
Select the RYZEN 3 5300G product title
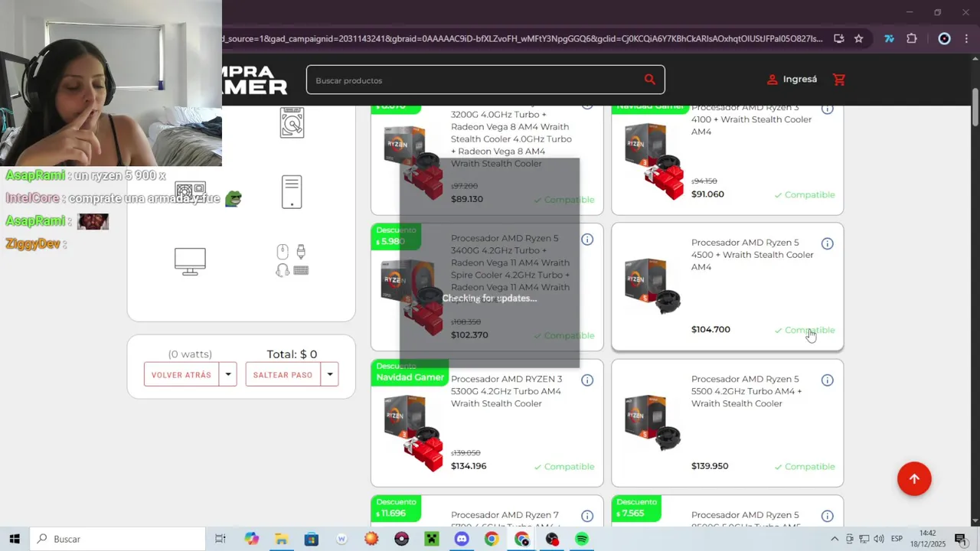coord(506,391)
